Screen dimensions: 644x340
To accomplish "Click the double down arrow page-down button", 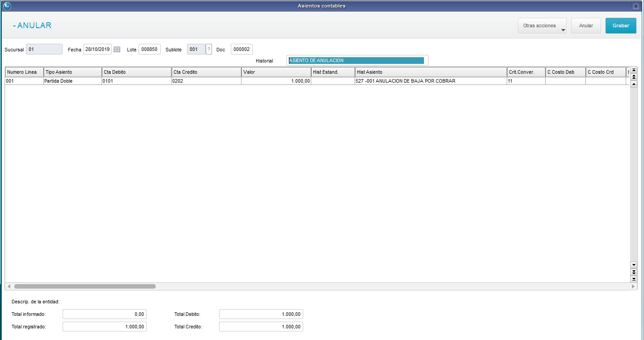I will pos(634,272).
